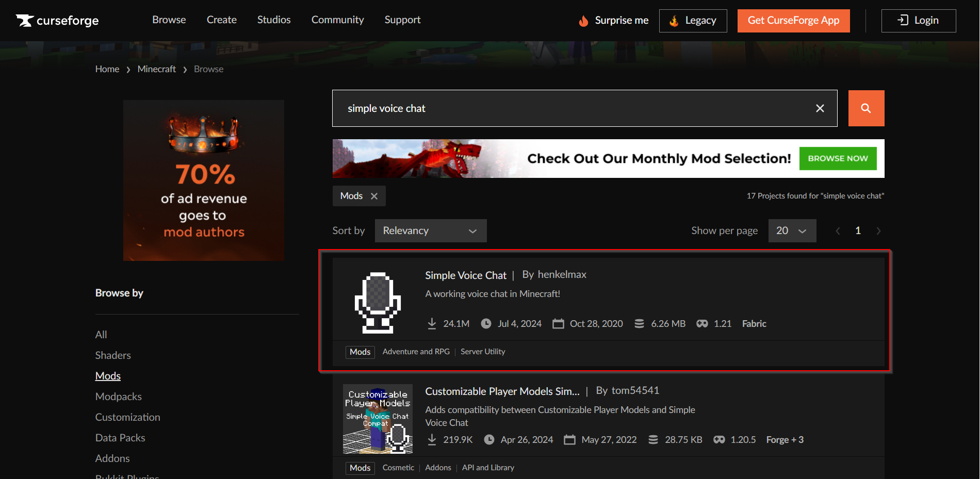Click Server Utility category tag
This screenshot has height=479, width=980.
[483, 352]
